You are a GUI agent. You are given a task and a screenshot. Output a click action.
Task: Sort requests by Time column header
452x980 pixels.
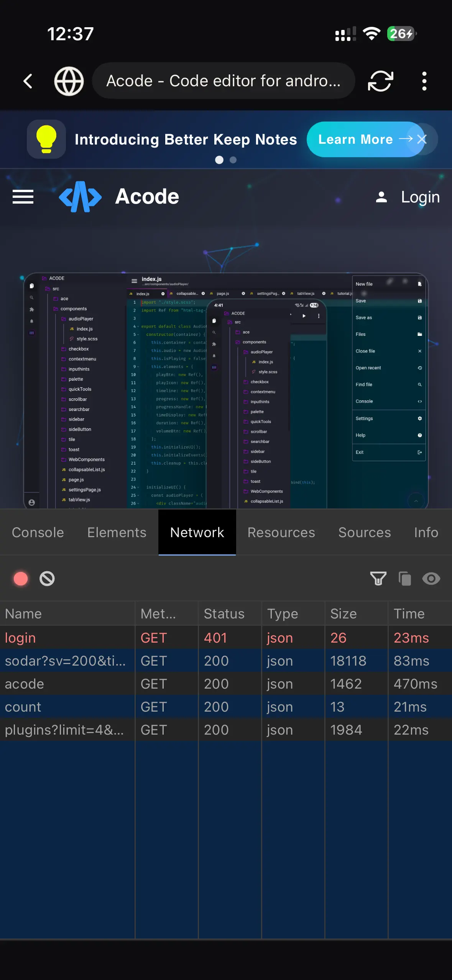click(409, 614)
